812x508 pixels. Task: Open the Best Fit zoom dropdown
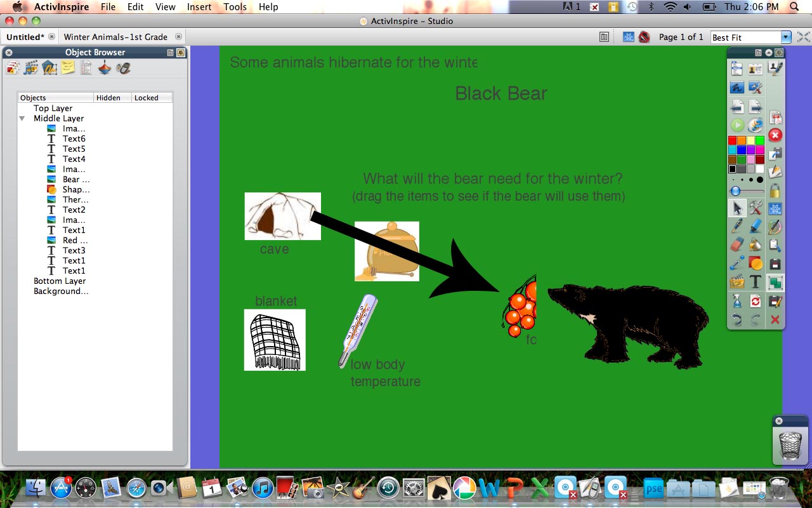[x=785, y=37]
